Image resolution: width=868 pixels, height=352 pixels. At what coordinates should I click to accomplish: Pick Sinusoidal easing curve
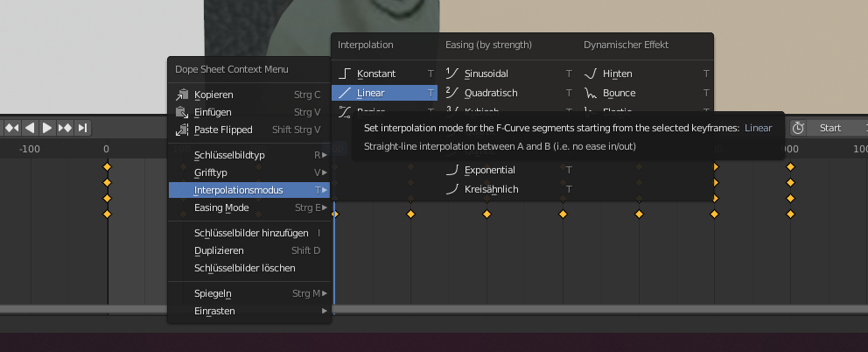tap(486, 74)
